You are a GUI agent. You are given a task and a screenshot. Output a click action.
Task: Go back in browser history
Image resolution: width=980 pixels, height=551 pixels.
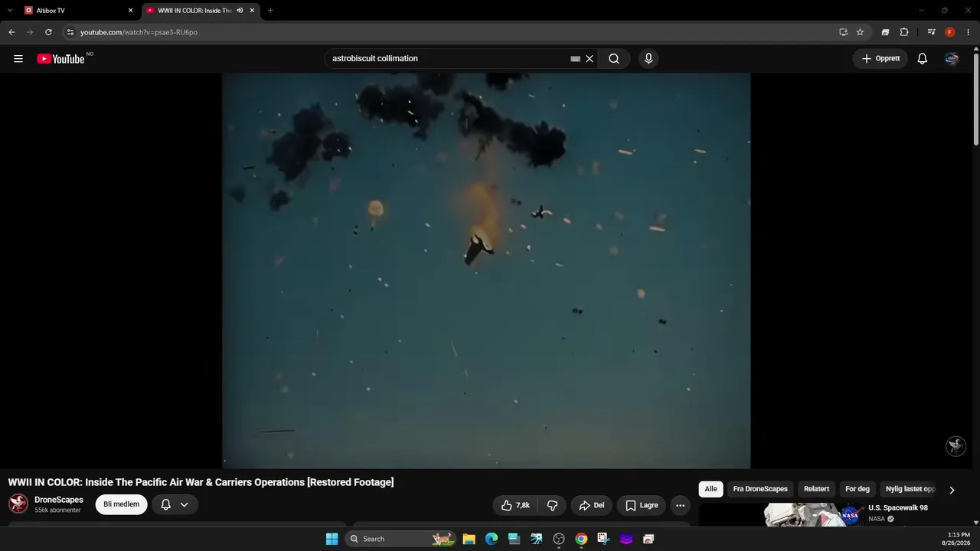coord(11,32)
